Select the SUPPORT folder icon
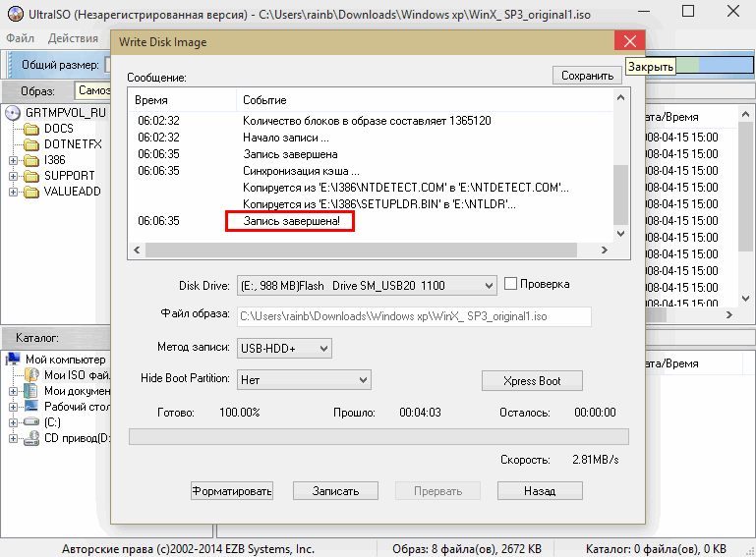The width and height of the screenshot is (756, 557). point(31,176)
